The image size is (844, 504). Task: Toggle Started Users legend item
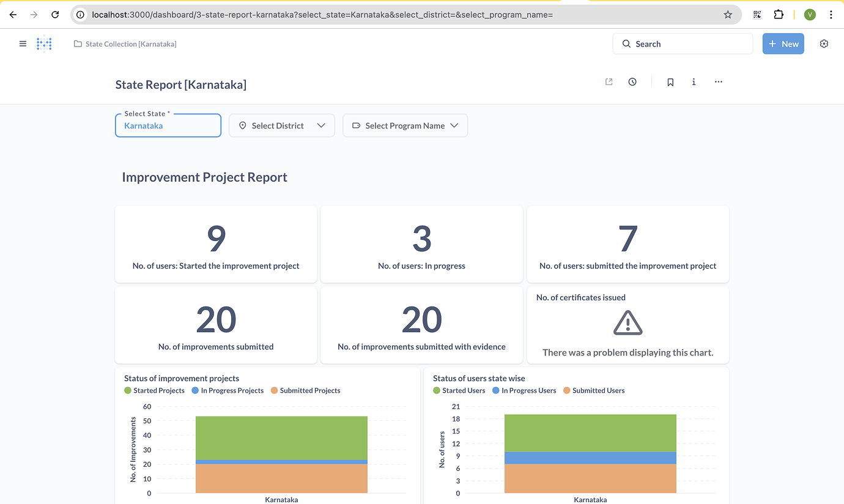coord(459,390)
